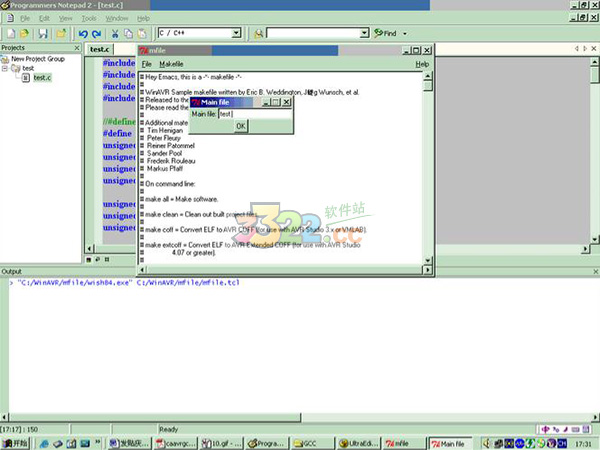The image size is (600, 450).
Task: Open the Help menu in Programmers Notepad
Action: [143, 18]
